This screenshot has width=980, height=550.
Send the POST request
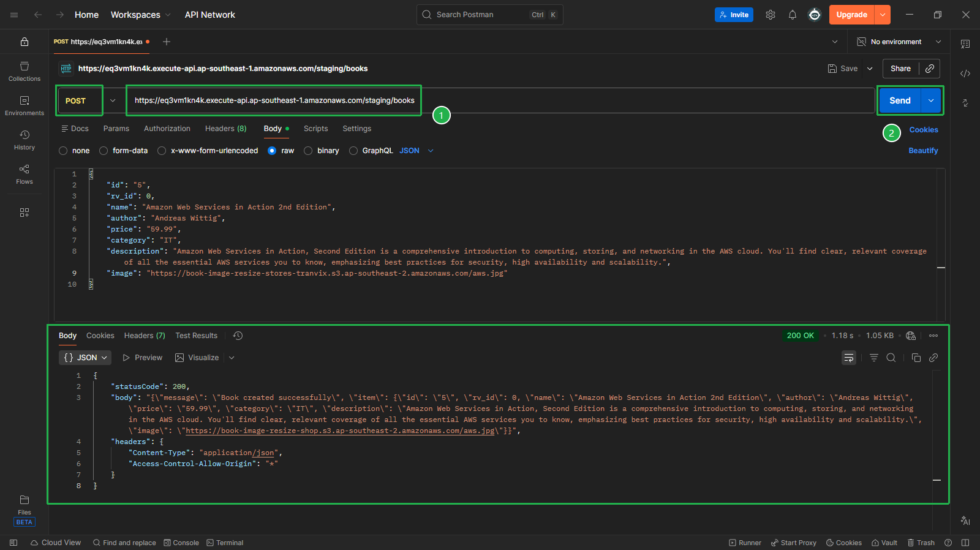click(x=900, y=100)
